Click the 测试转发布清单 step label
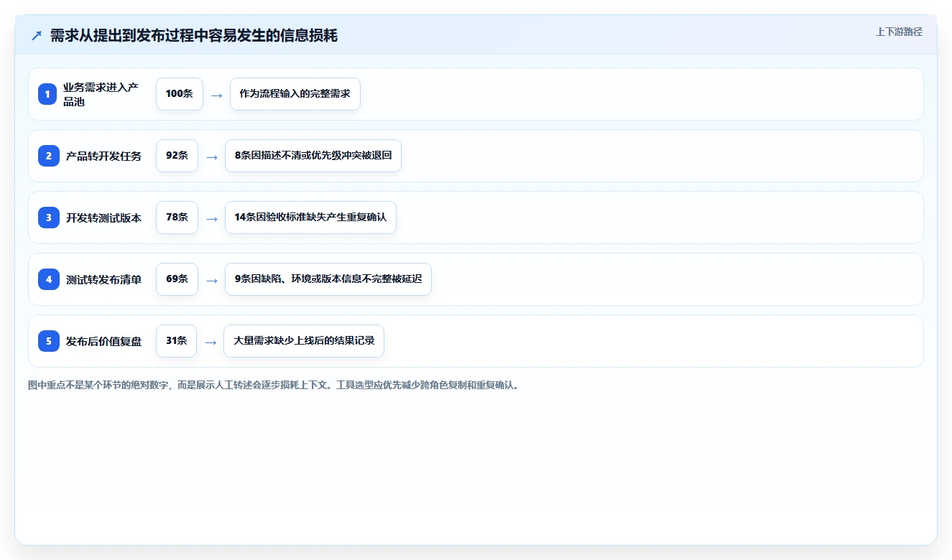The width and height of the screenshot is (952, 560). point(103,279)
